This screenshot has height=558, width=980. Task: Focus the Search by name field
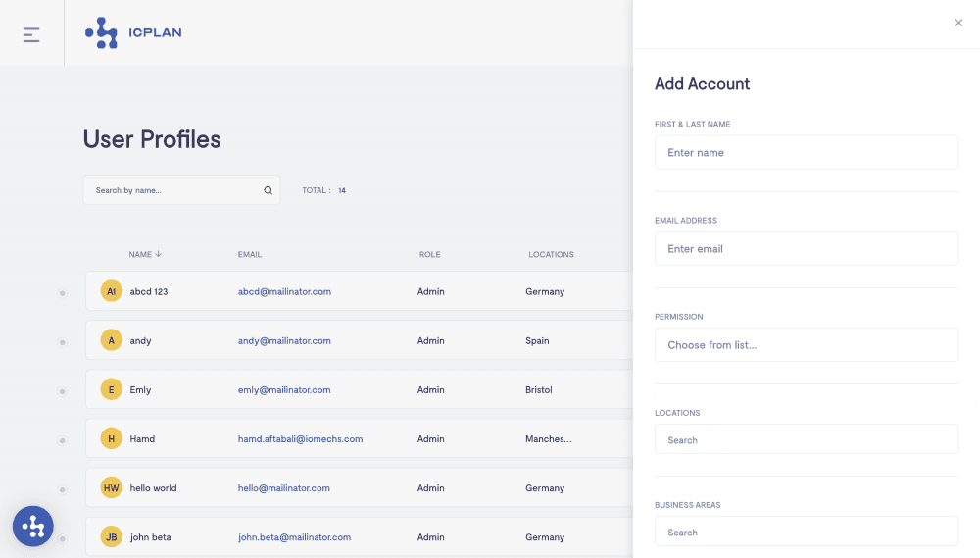[x=181, y=190]
